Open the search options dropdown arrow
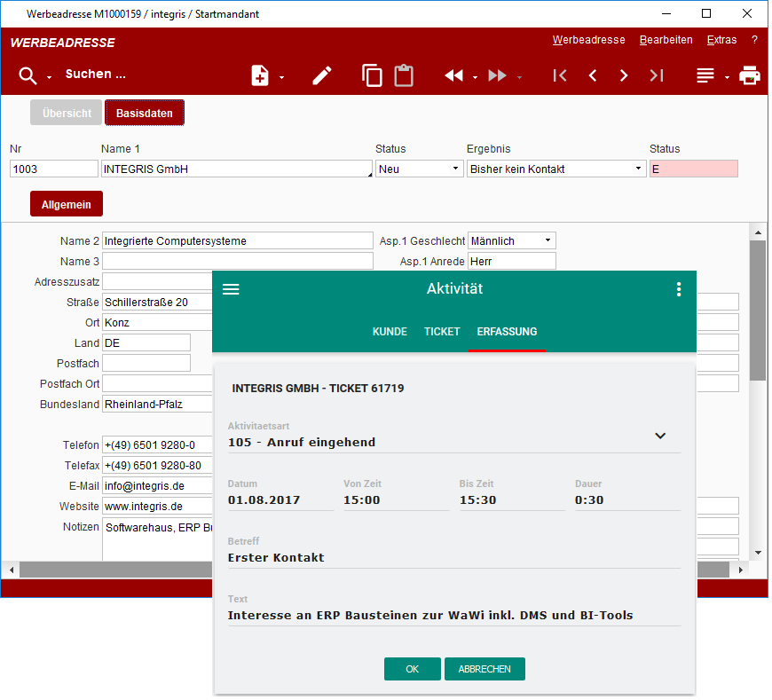The width and height of the screenshot is (772, 700). click(x=49, y=78)
